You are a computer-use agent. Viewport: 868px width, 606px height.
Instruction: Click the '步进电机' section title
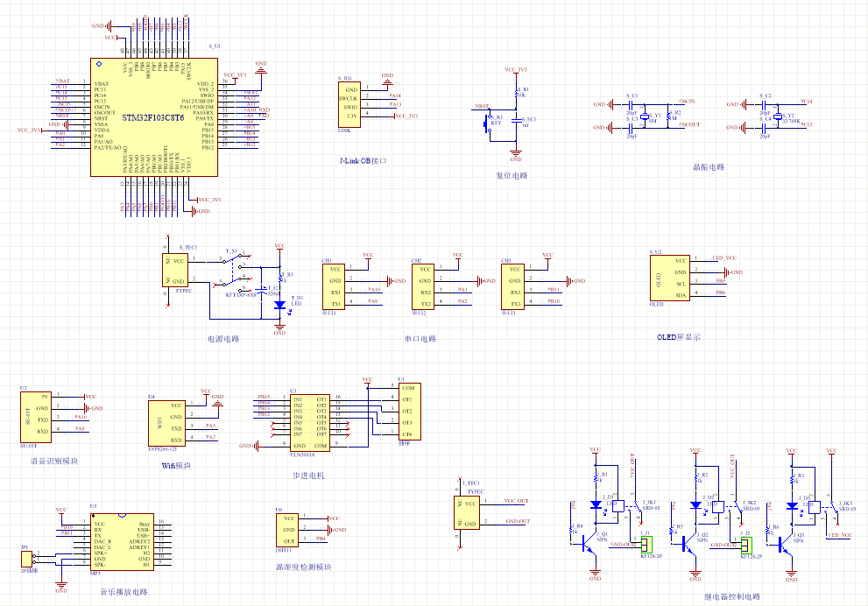308,476
